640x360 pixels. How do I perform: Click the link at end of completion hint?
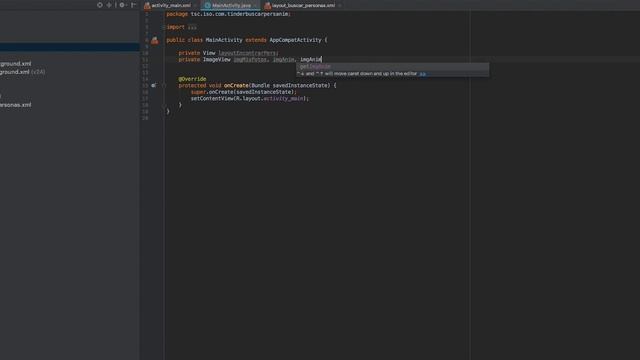point(422,74)
